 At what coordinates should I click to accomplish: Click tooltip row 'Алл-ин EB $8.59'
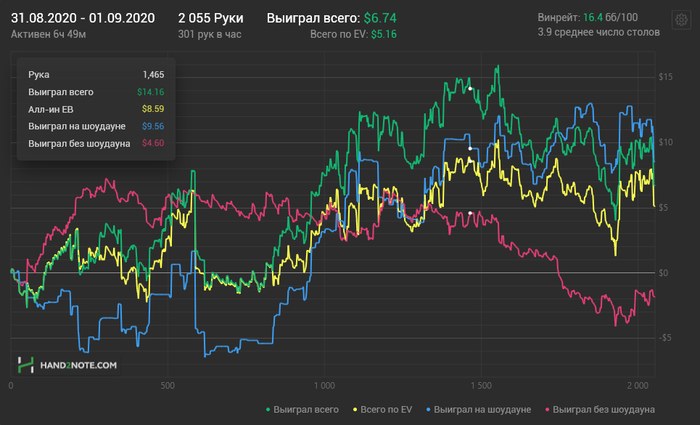tap(96, 108)
